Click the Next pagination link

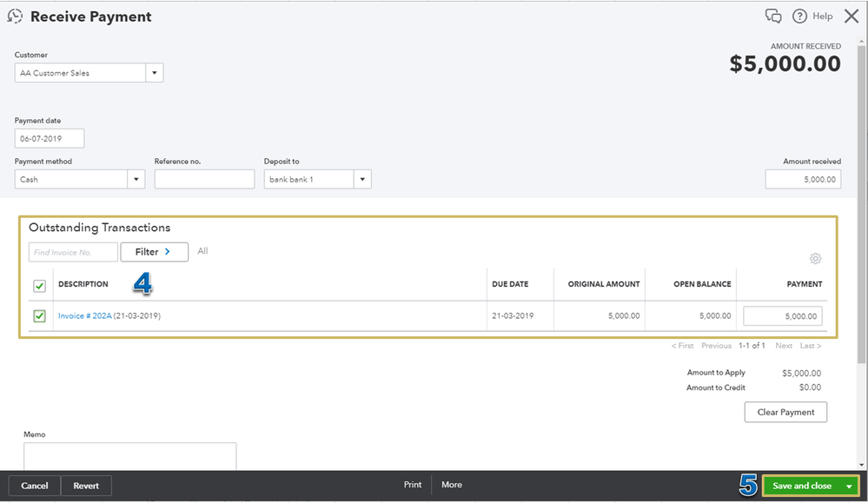pos(784,345)
